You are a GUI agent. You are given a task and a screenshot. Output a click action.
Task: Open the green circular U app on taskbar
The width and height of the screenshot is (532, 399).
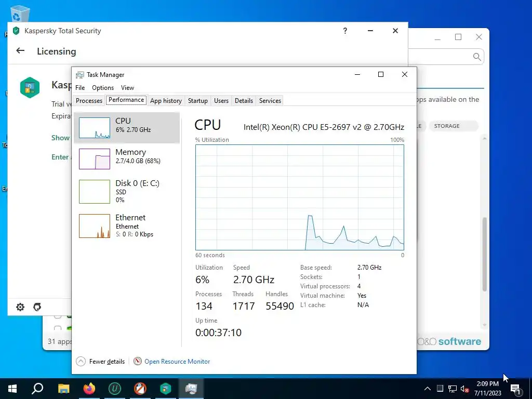[115, 389]
